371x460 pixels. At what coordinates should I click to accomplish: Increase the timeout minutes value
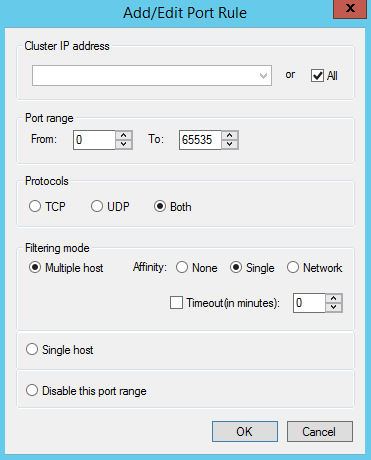[x=334, y=298]
